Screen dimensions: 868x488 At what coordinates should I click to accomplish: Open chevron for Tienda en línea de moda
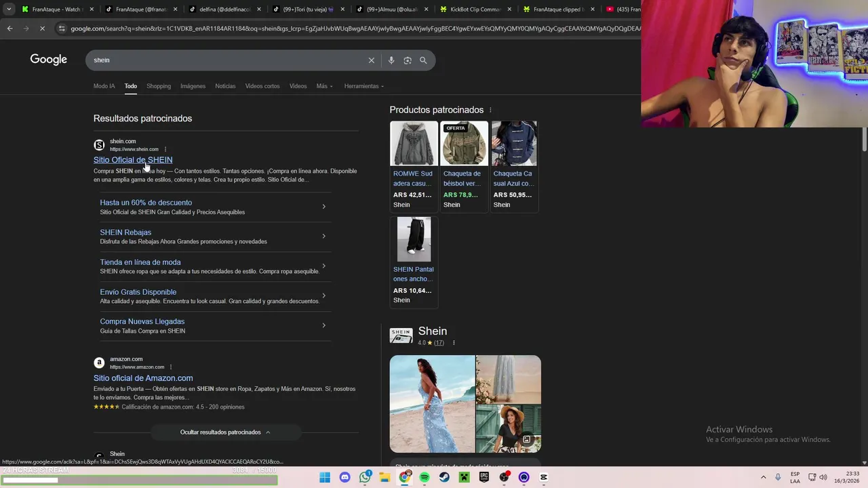coord(323,266)
